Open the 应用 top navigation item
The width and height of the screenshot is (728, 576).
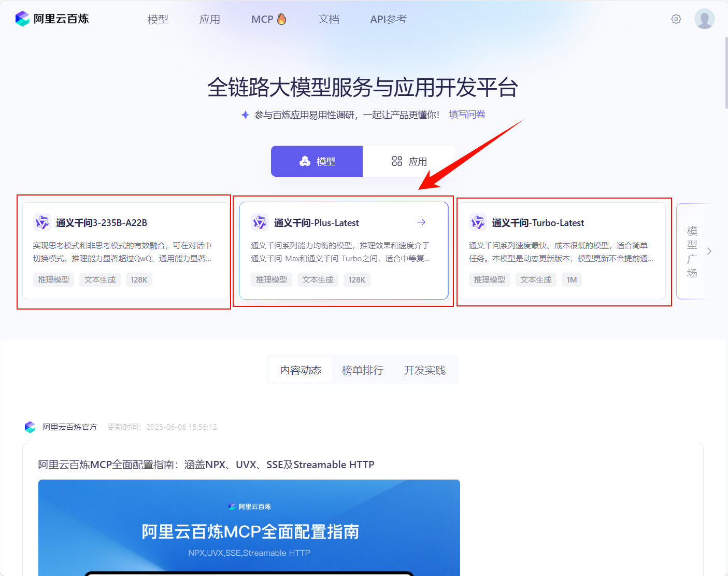point(210,19)
